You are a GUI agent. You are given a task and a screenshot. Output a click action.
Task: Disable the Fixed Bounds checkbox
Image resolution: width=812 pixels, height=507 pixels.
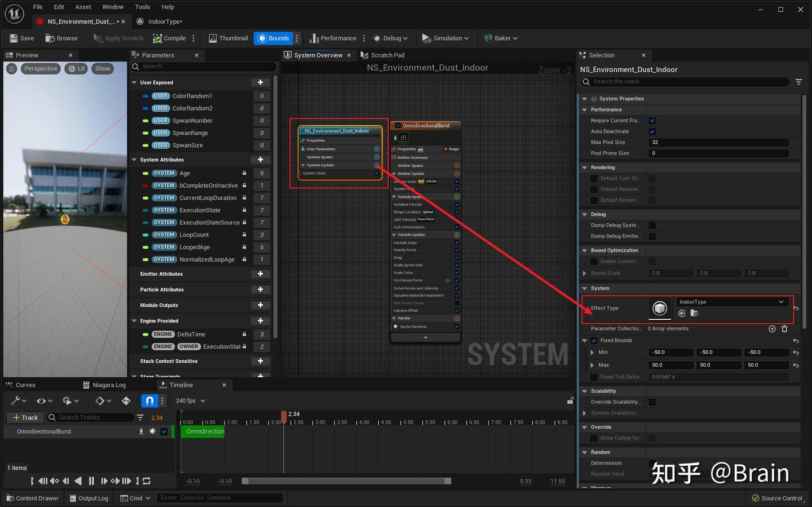point(594,341)
